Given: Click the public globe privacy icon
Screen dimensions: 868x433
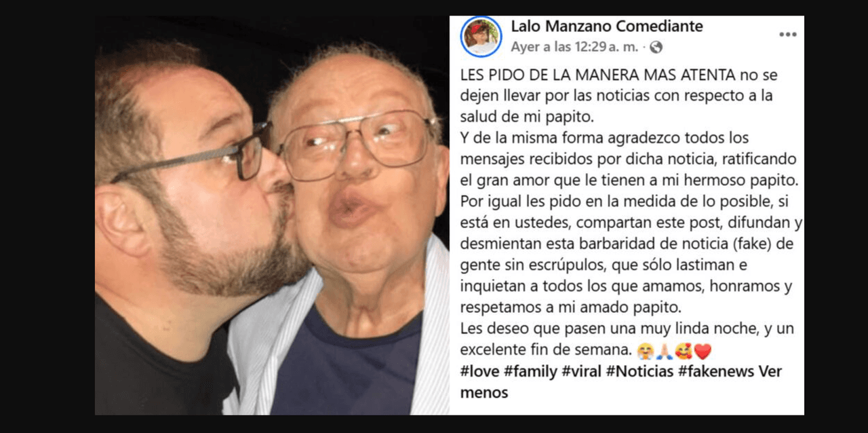Looking at the screenshot, I should (x=655, y=48).
